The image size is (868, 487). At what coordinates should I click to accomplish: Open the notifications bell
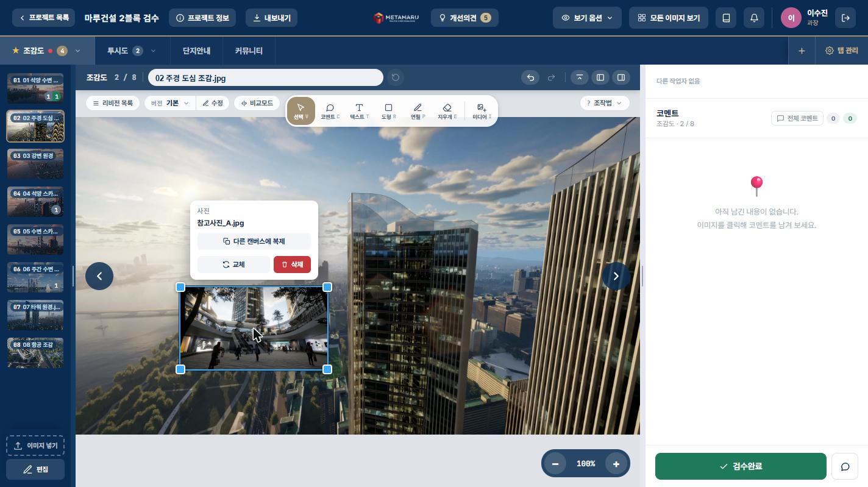point(754,18)
